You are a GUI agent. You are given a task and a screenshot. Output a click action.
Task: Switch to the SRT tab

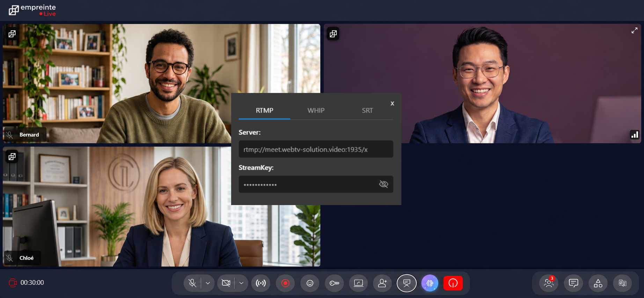[367, 110]
